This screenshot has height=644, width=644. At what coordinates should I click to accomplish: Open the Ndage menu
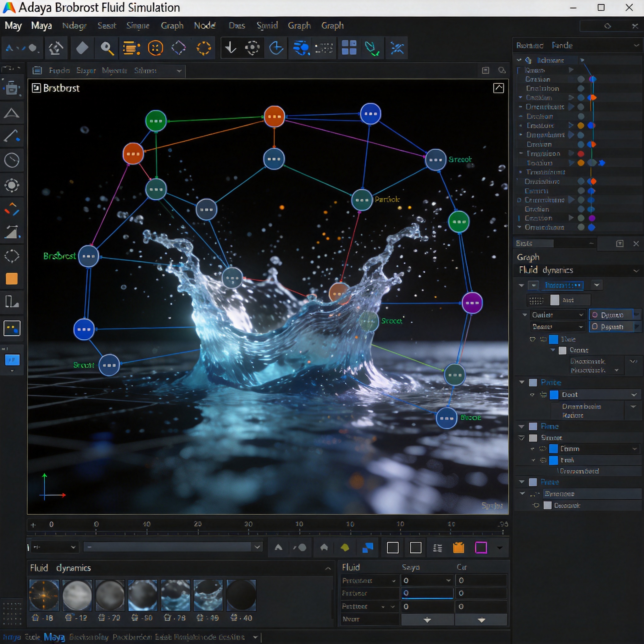74,26
